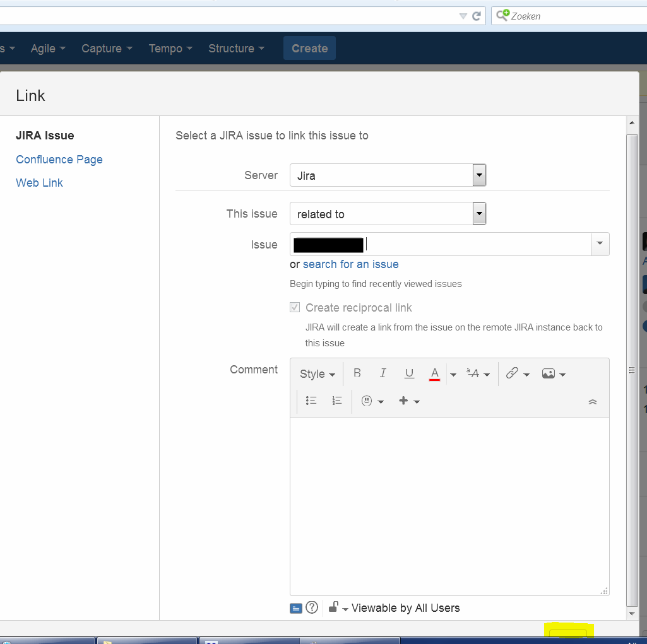Select JIRA Issue link type
This screenshot has width=647, height=644.
coord(45,136)
